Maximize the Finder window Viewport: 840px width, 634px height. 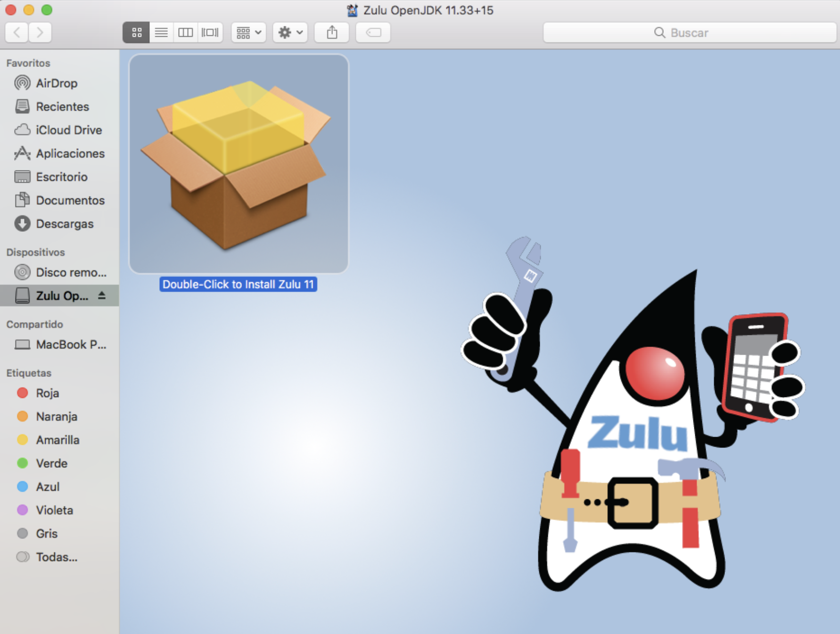[x=47, y=9]
